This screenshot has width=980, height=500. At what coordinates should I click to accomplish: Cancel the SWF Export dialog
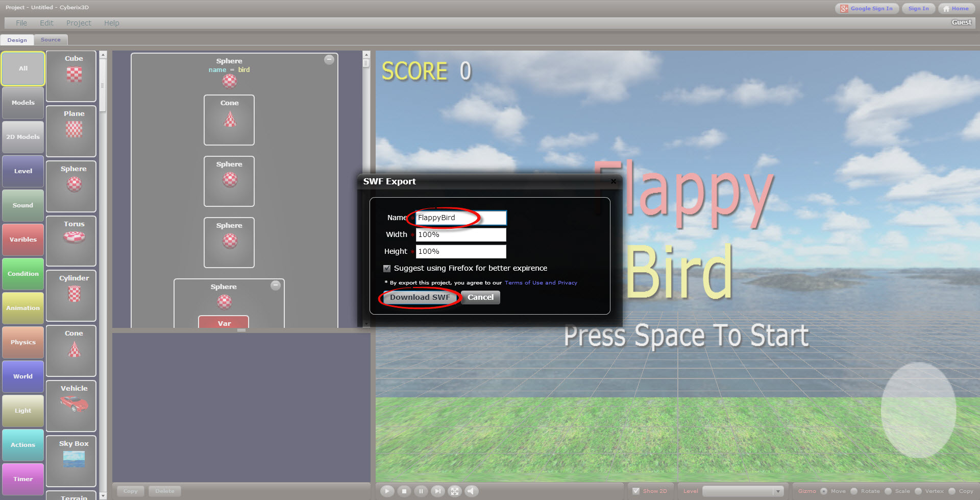coord(481,297)
